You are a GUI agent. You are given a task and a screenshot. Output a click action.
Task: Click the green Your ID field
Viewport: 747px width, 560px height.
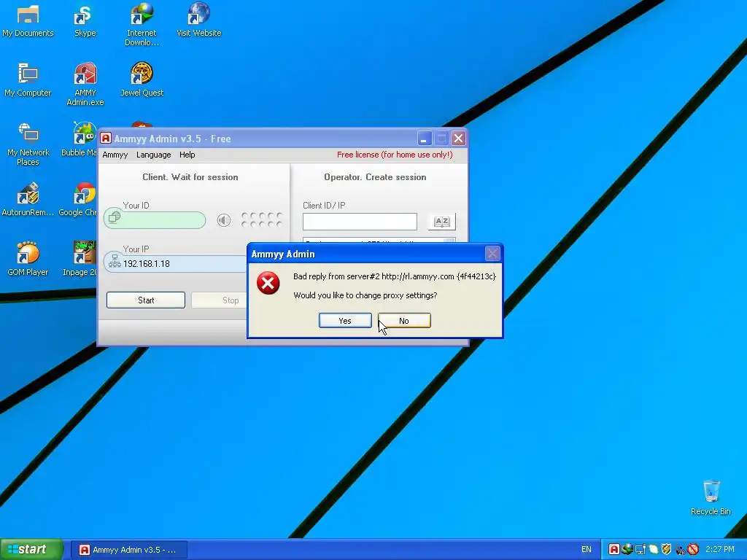coord(155,220)
